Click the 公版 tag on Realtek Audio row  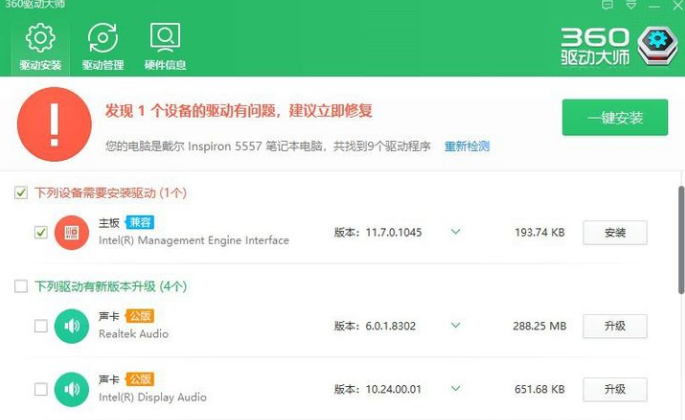(140, 316)
